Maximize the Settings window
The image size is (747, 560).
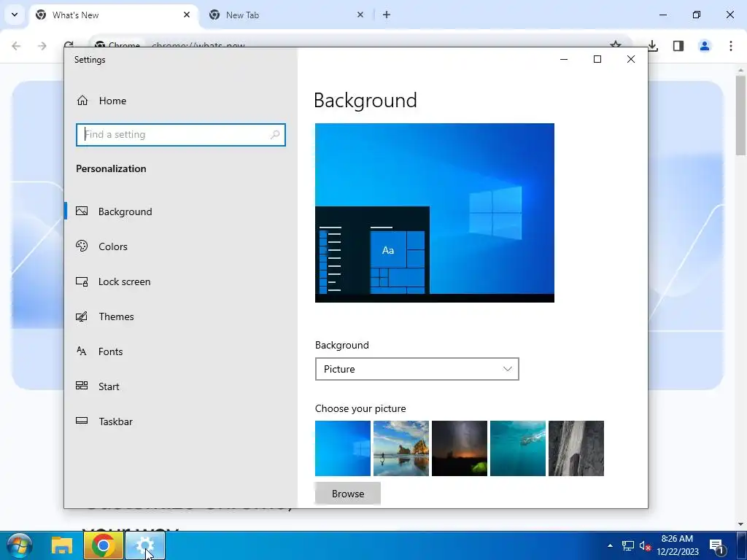(597, 59)
